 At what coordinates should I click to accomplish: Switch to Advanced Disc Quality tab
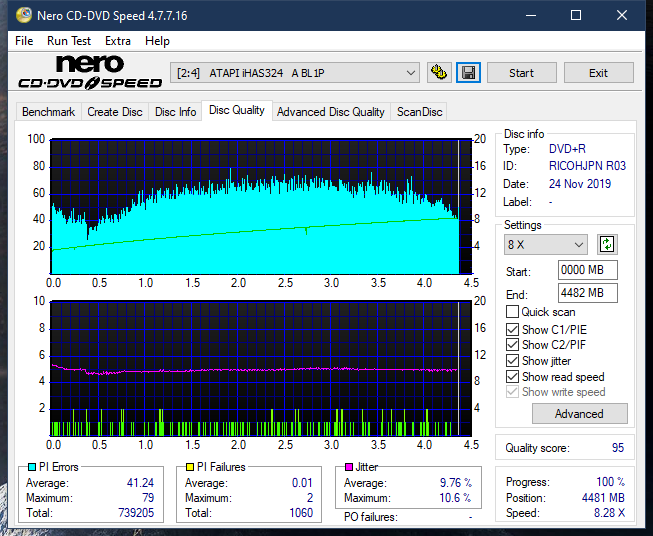click(x=331, y=112)
